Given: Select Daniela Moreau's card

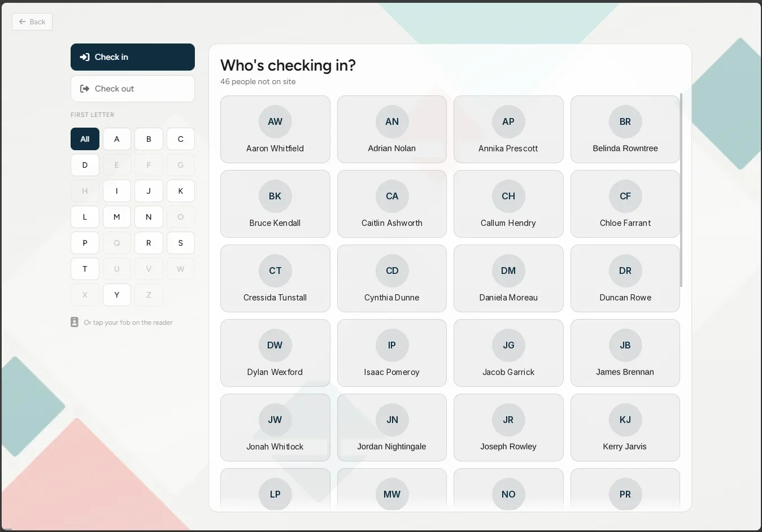Looking at the screenshot, I should pos(508,278).
